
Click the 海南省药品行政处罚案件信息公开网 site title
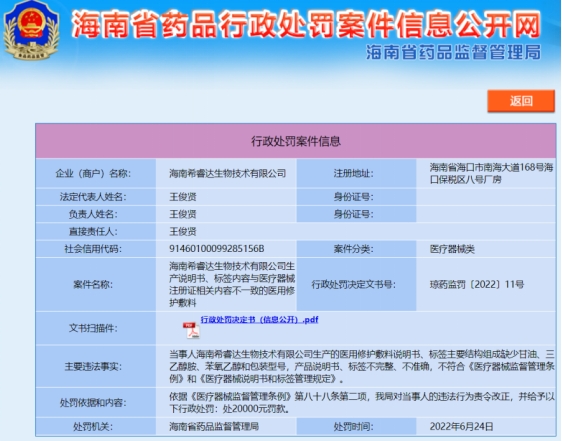pos(306,24)
